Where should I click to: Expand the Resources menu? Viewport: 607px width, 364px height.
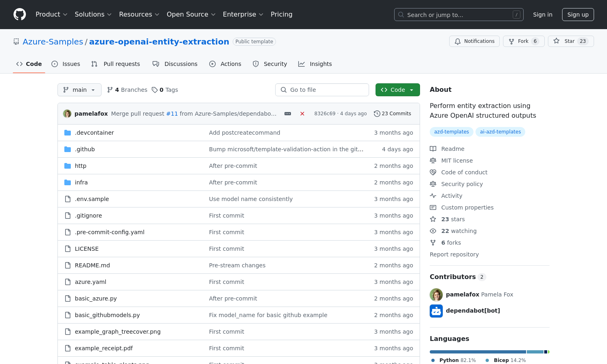[139, 14]
